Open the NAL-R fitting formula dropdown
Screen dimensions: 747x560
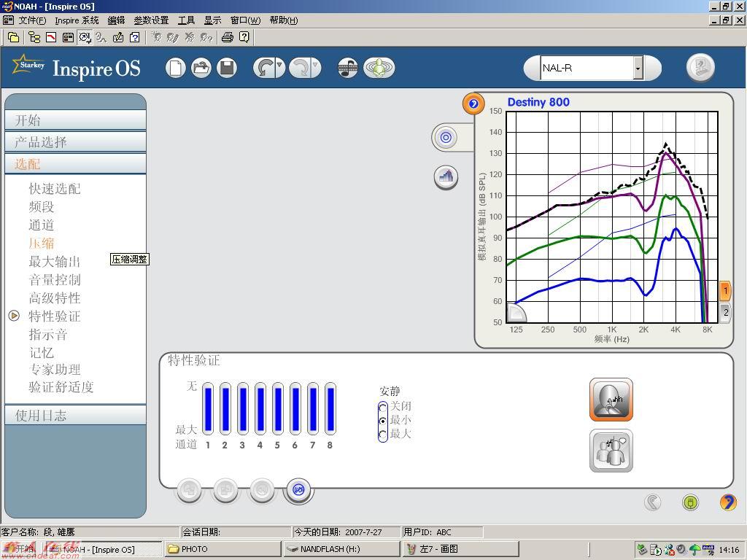point(638,69)
